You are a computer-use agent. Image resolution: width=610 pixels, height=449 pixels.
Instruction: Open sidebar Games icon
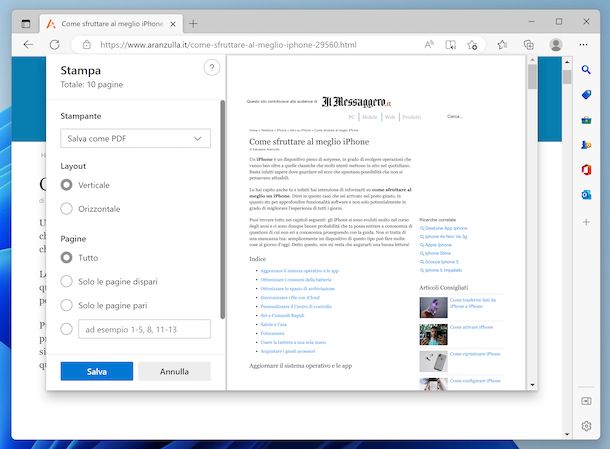(586, 145)
